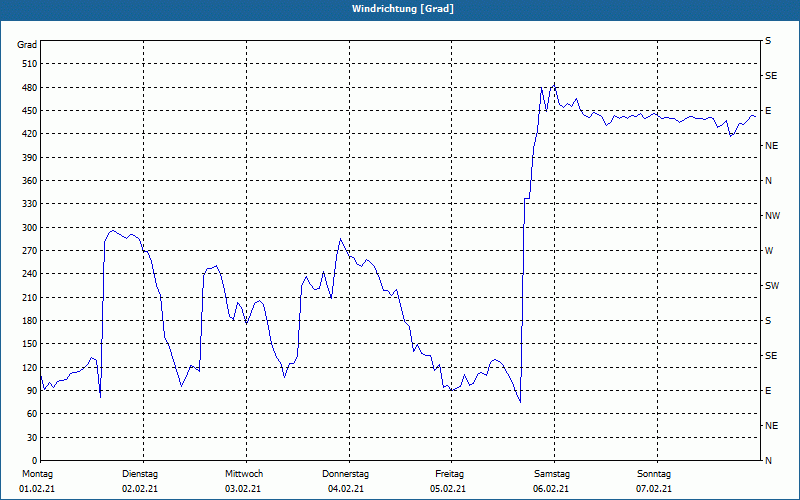Click the NE compass label between 60 and 30
The image size is (800, 500).
click(771, 426)
